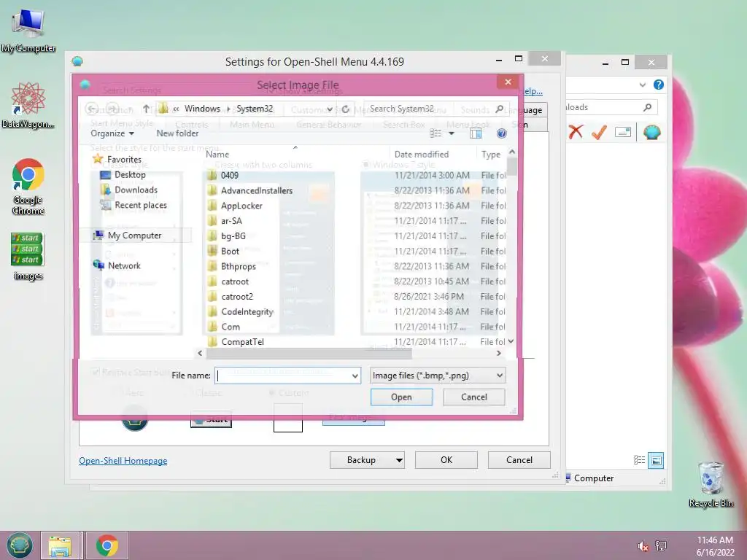Open the address bar history dropdown
747x560 pixels.
click(x=330, y=109)
